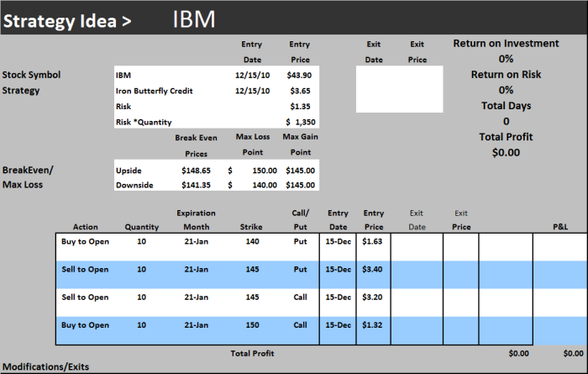
Task: Select the $141.35 downside break even price
Action: tap(196, 185)
